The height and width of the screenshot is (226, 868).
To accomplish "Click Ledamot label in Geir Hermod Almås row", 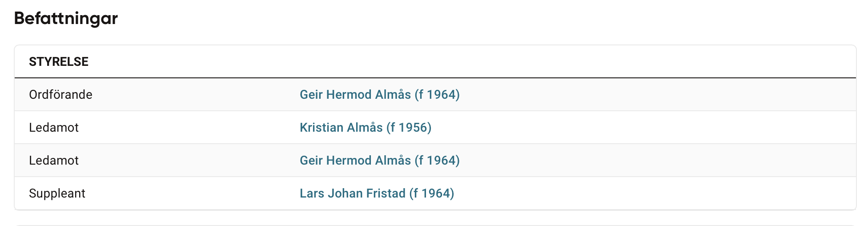I will click(x=54, y=161).
